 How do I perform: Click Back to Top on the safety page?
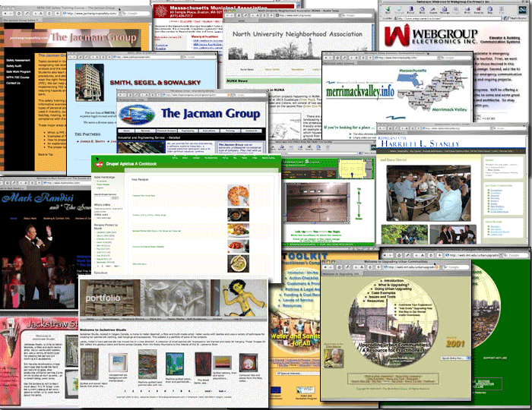pos(45,155)
